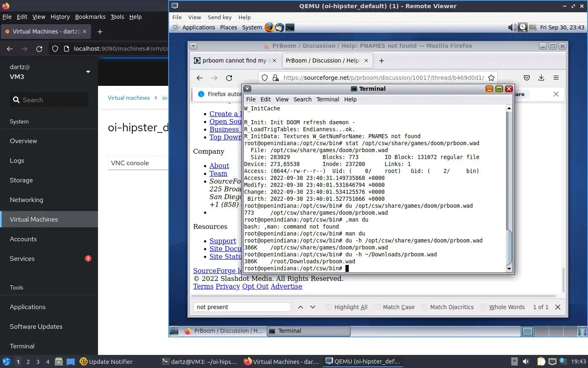The image size is (588, 368).
Task: Click the tracking protection shield in guest Firefox
Action: (x=265, y=78)
